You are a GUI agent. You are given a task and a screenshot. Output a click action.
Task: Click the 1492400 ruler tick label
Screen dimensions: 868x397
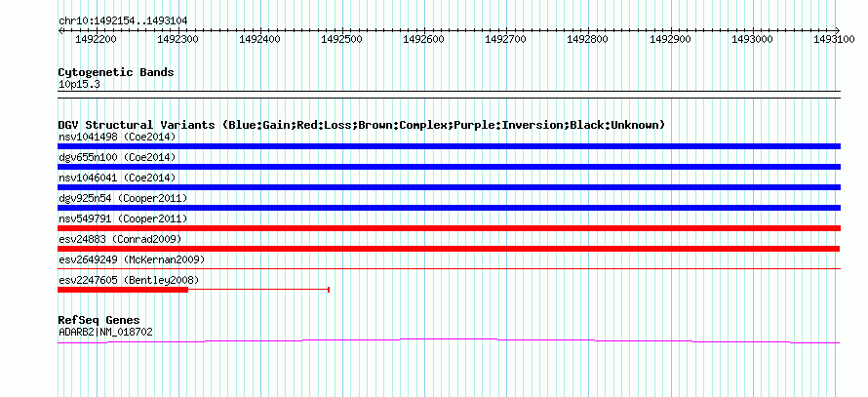coord(259,40)
